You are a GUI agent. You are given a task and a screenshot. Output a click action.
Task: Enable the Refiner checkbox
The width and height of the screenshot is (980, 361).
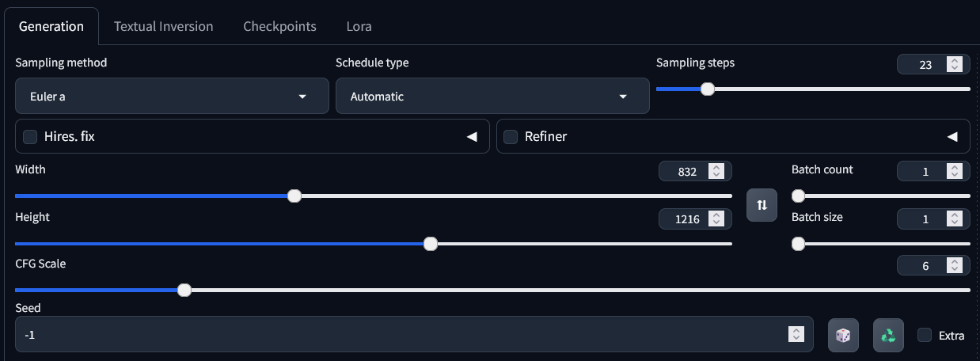pyautogui.click(x=511, y=137)
